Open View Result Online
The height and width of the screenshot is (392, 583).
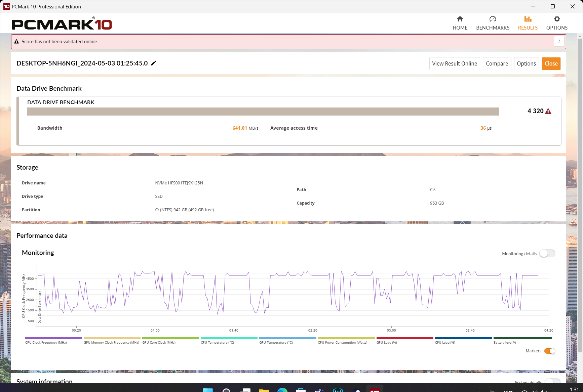click(455, 63)
